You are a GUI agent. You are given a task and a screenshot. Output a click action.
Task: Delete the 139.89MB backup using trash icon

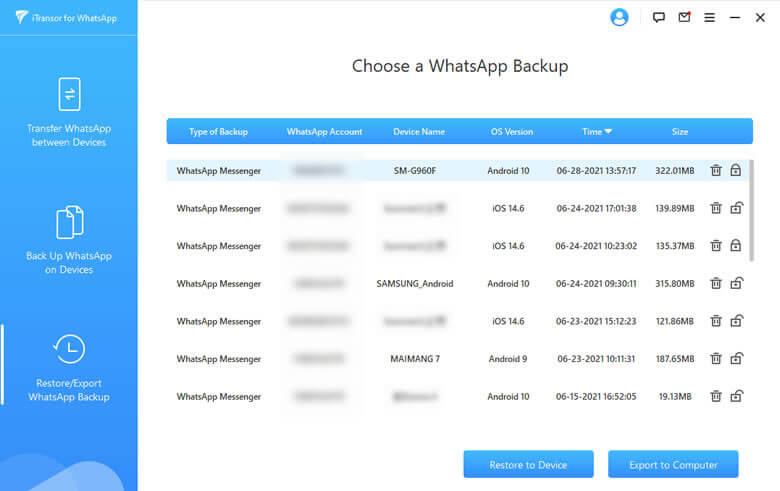716,208
